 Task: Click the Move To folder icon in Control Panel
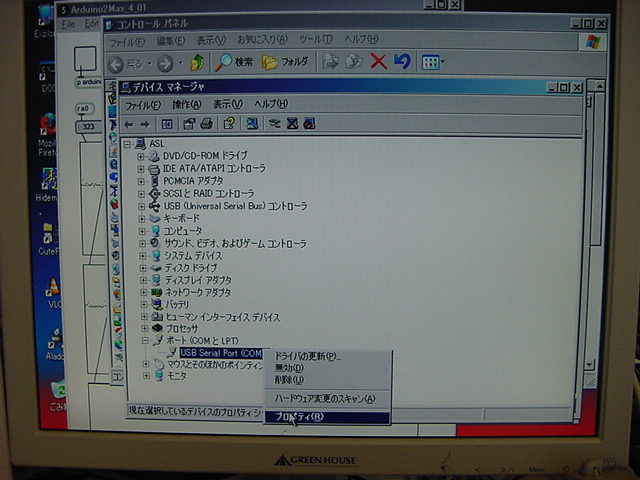coord(330,62)
